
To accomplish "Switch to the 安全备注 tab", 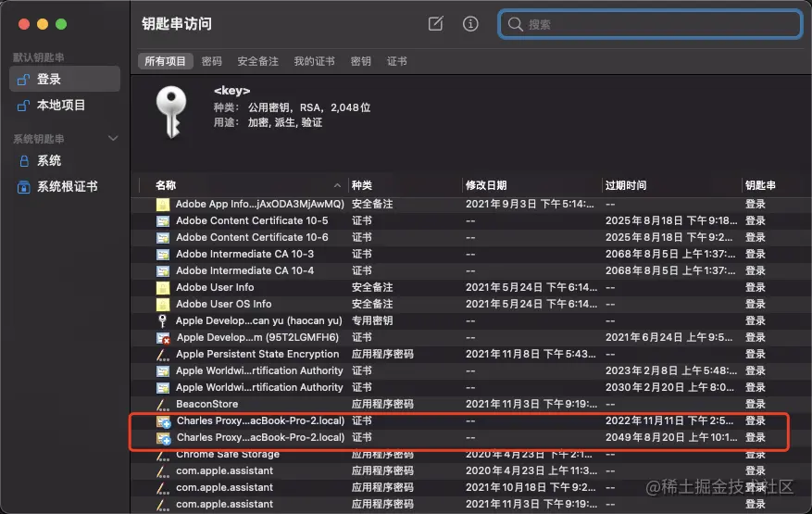I will (258, 61).
